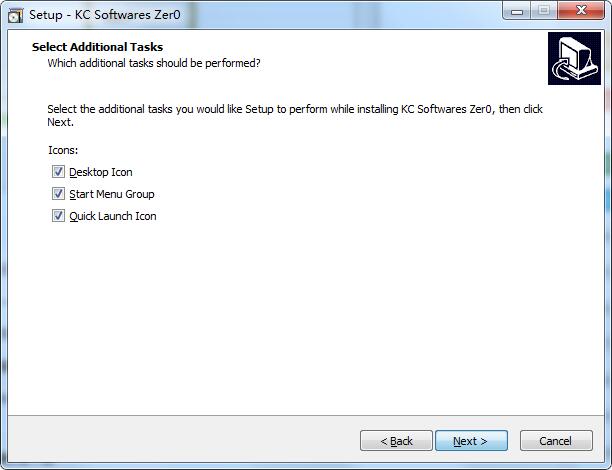Go to the previous step with Back

click(396, 441)
